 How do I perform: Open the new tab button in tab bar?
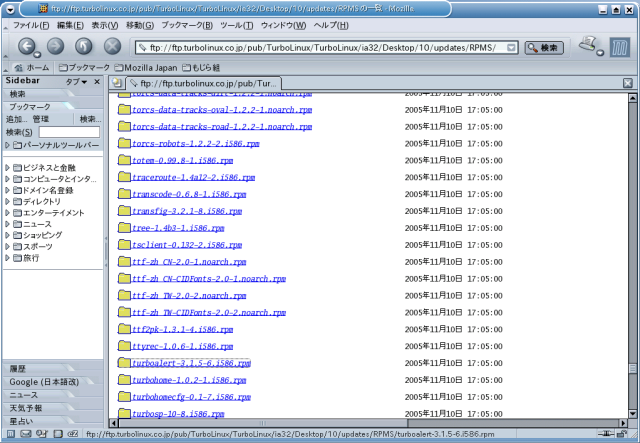(x=117, y=83)
